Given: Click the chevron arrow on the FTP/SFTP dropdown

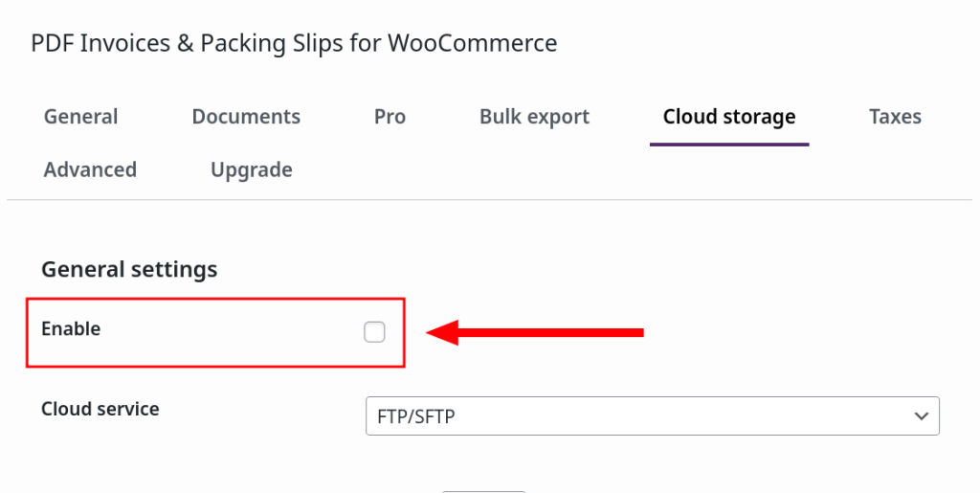Looking at the screenshot, I should point(922,416).
